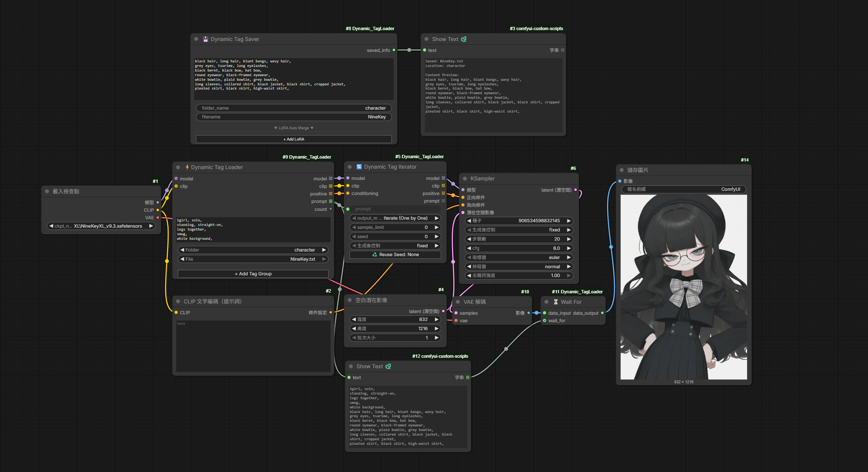Image resolution: width=868 pixels, height=472 pixels.
Task: Decrease the KSampler 種子 value
Action: pyautogui.click(x=469, y=221)
